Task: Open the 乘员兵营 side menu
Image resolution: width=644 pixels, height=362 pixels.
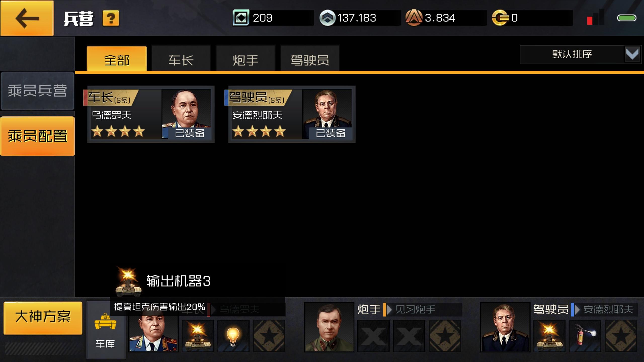Action: tap(37, 91)
